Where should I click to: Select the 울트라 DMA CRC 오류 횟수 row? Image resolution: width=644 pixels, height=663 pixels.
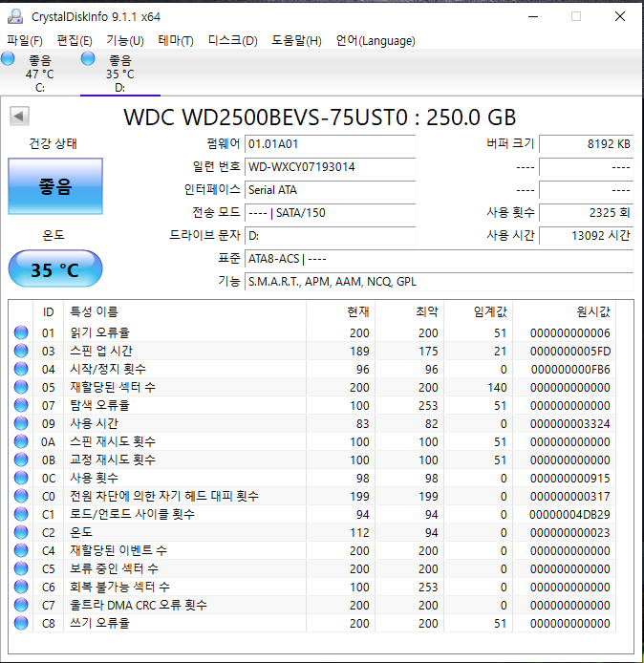(312, 605)
